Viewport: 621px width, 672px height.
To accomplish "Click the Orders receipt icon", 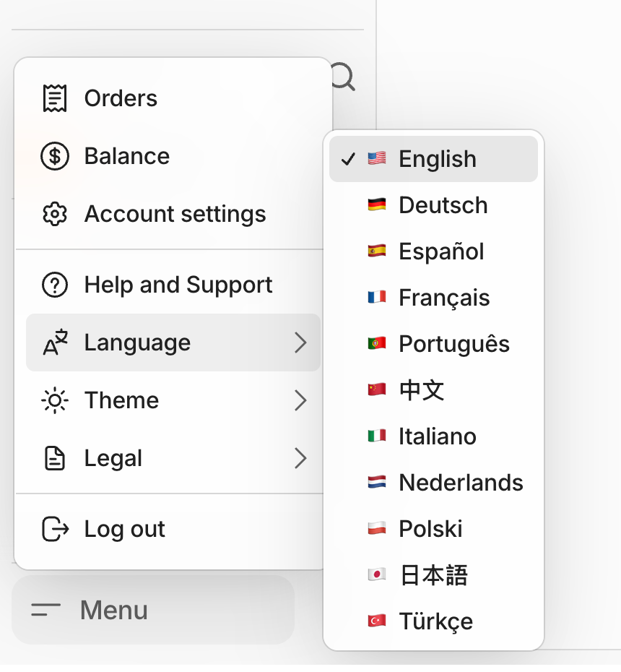I will tap(55, 98).
